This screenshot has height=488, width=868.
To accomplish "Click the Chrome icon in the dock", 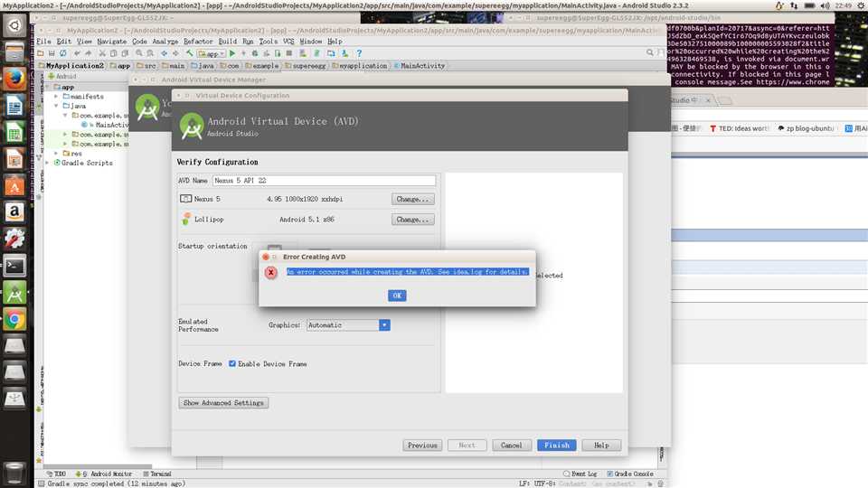I will pos(14,319).
